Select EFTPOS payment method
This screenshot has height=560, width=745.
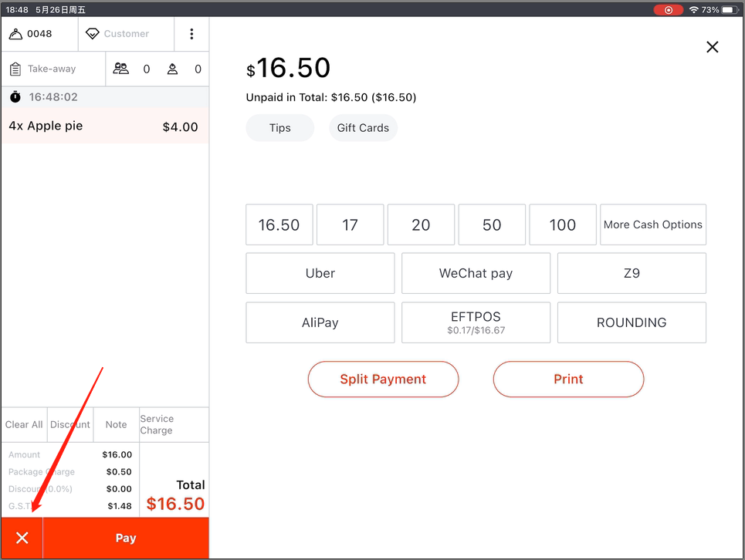tap(476, 322)
